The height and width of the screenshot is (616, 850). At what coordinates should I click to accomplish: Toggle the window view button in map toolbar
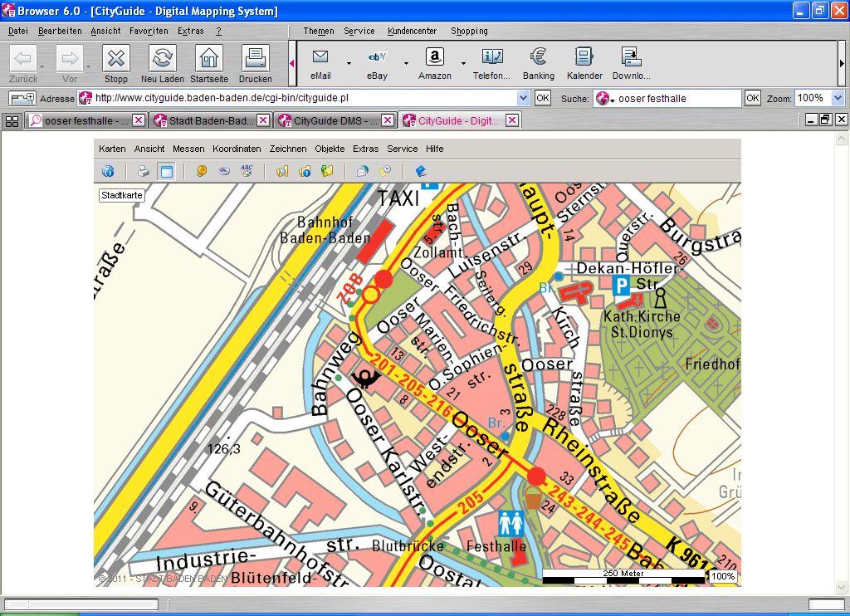pyautogui.click(x=166, y=172)
